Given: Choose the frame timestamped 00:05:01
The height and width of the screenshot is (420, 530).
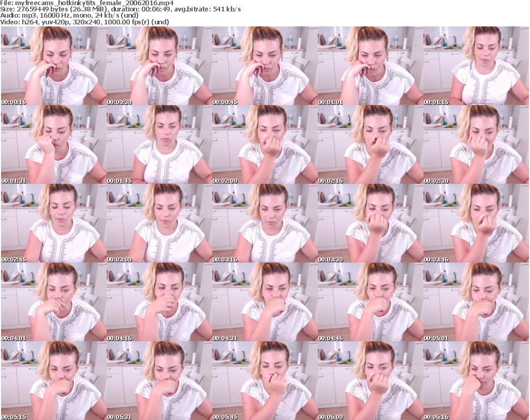Looking at the screenshot, I should [476, 302].
